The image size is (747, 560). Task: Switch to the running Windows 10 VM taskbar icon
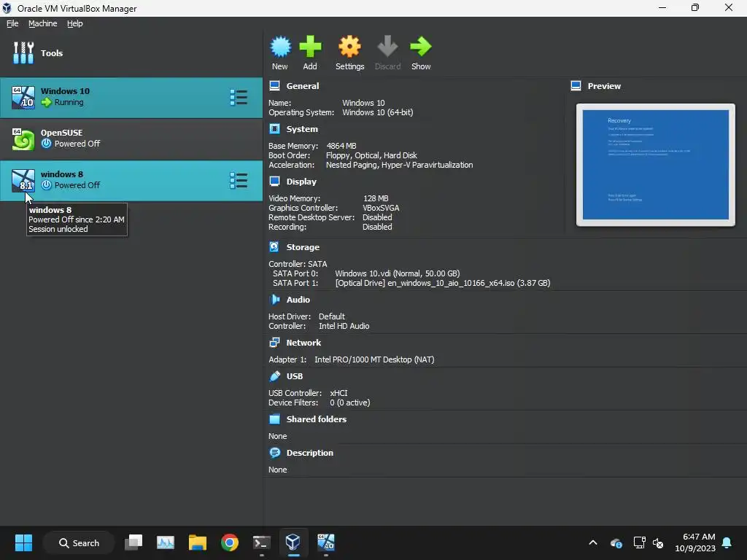326,542
